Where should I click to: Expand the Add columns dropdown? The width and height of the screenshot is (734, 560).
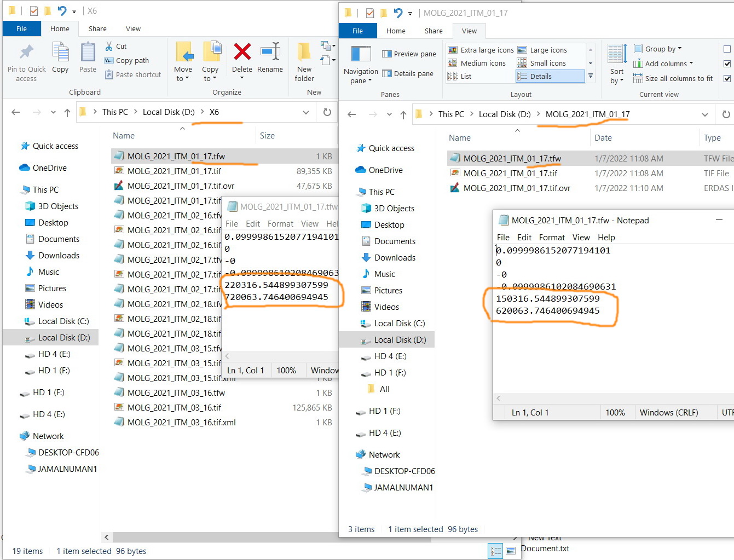pos(663,63)
